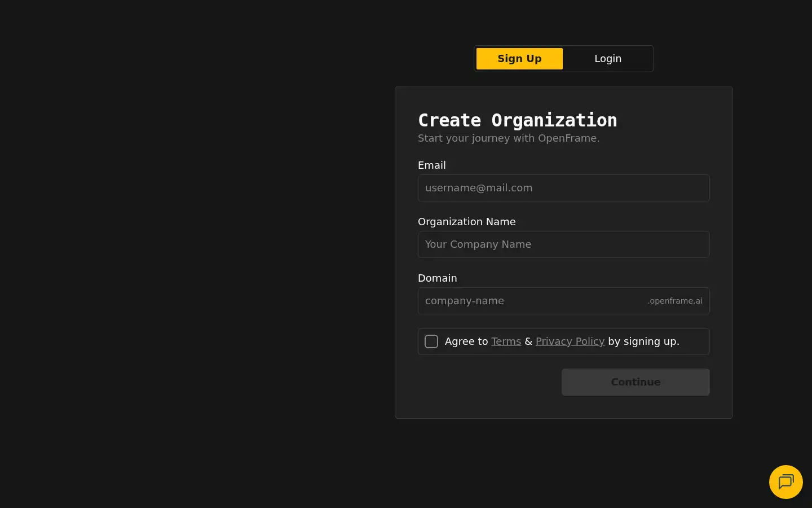Image resolution: width=812 pixels, height=508 pixels.
Task: Click the Create Organization heading
Action: 517,120
